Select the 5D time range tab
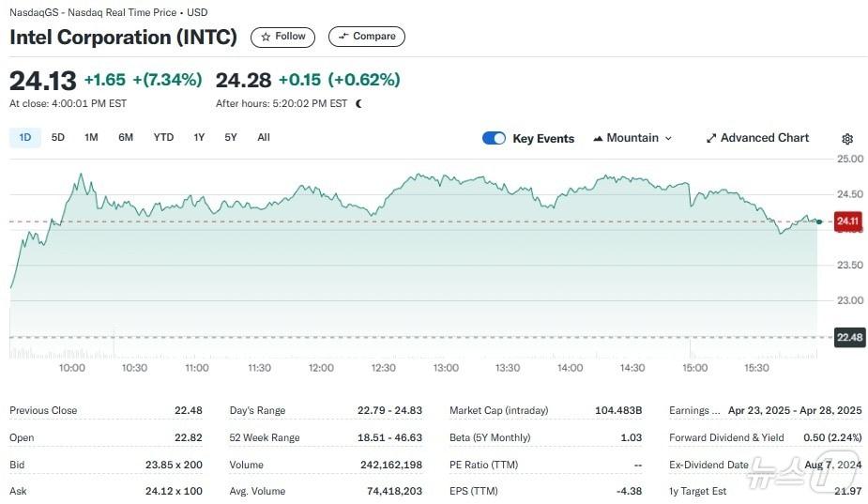The height and width of the screenshot is (504, 868). tap(58, 137)
